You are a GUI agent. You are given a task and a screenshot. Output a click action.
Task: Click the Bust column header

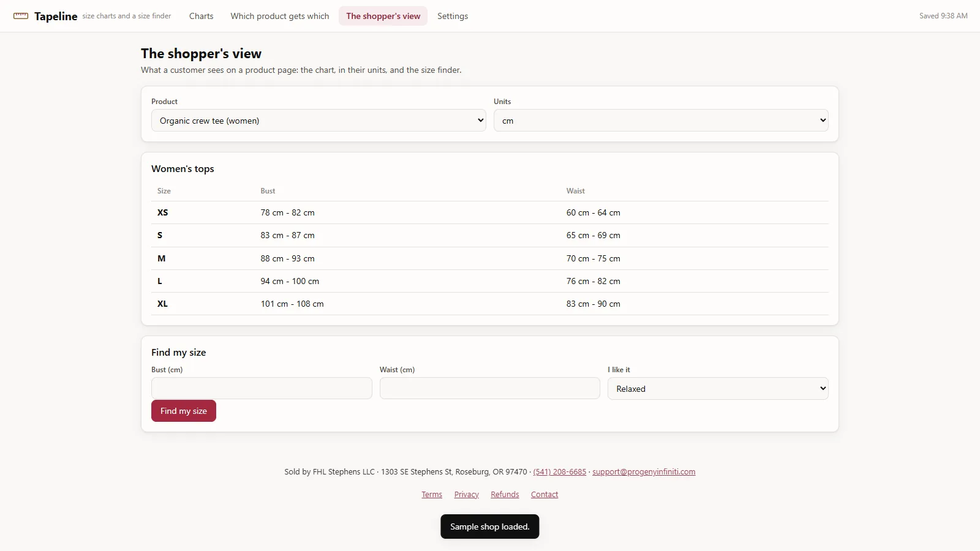click(x=268, y=191)
